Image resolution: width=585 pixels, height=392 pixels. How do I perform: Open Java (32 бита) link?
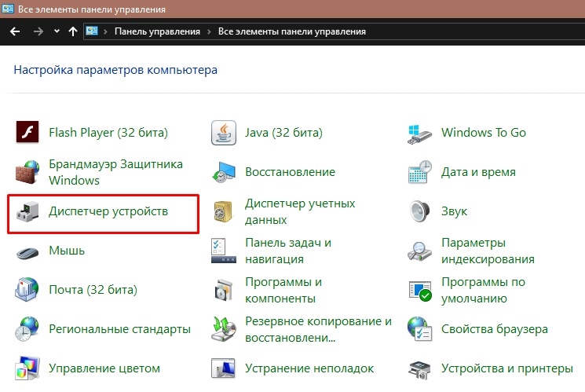click(283, 133)
